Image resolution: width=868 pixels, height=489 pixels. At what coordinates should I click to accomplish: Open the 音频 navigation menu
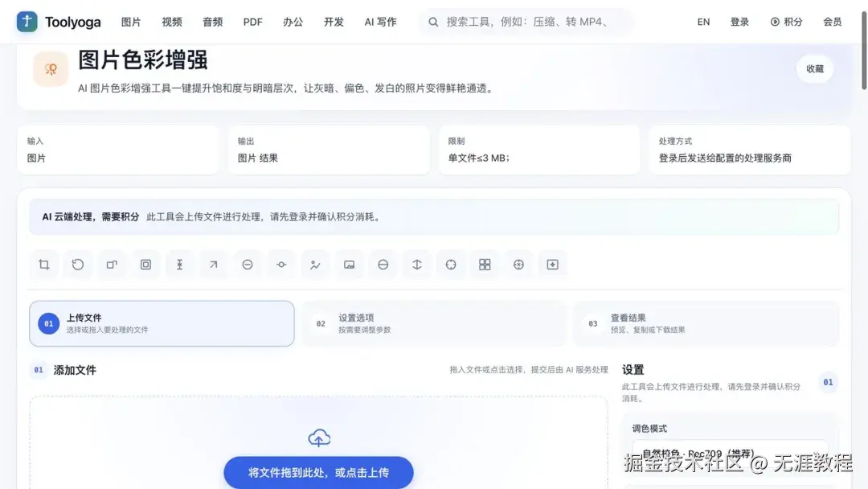tap(212, 23)
